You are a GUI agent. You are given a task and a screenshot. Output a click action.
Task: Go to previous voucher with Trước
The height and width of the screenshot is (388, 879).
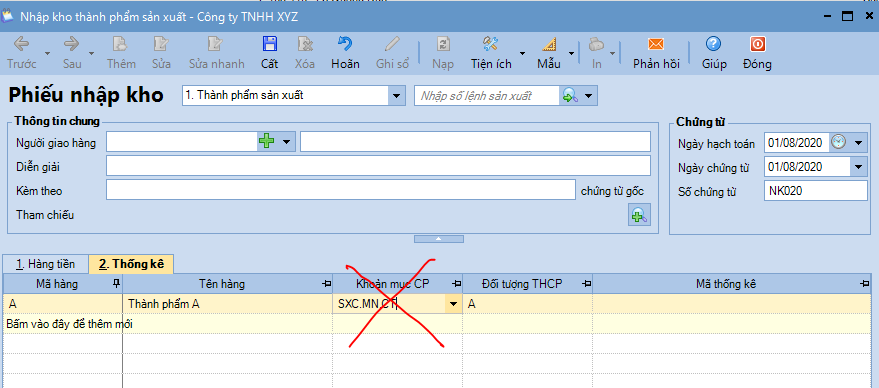tap(21, 53)
